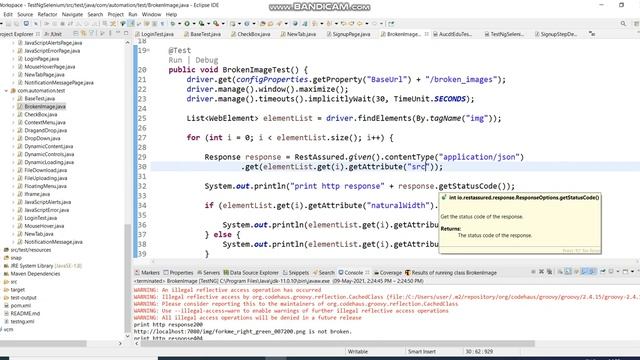This screenshot has height=360, width=640.
Task: Click the Open Perspective icon top right
Action: pos(636,24)
